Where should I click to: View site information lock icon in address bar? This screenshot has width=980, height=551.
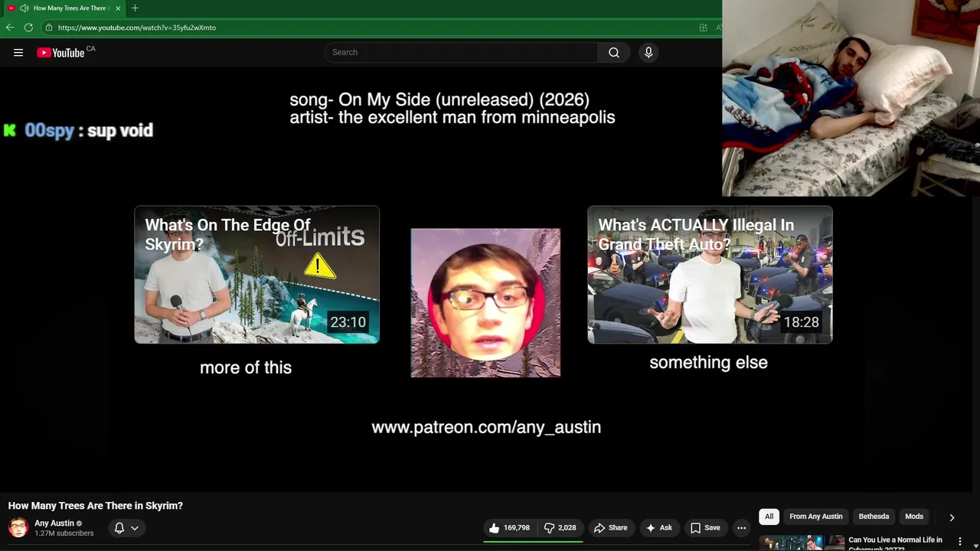pos(48,28)
